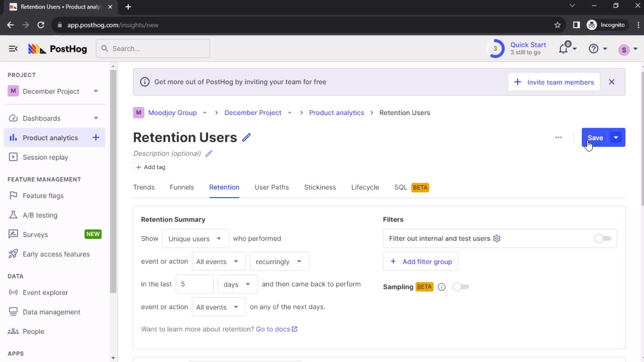The height and width of the screenshot is (362, 644).
Task: Toggle Filter out internal and test users
Action: tap(602, 238)
